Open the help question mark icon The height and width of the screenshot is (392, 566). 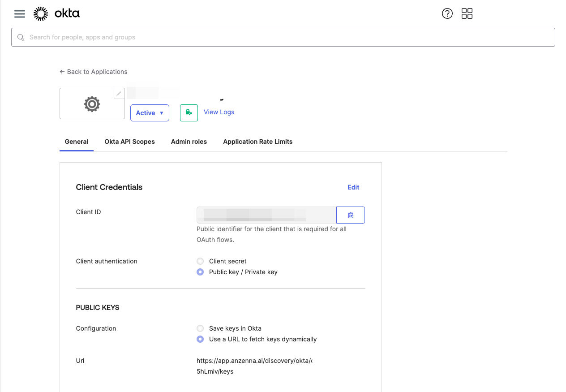[447, 13]
